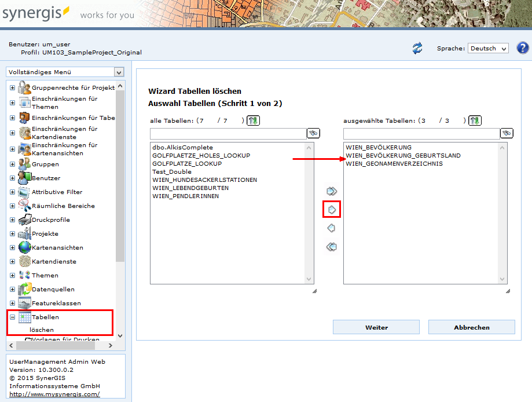Viewport: 532px width, 402px height.
Task: Click the binoculars search icon for alle Tabellen
Action: click(x=313, y=133)
